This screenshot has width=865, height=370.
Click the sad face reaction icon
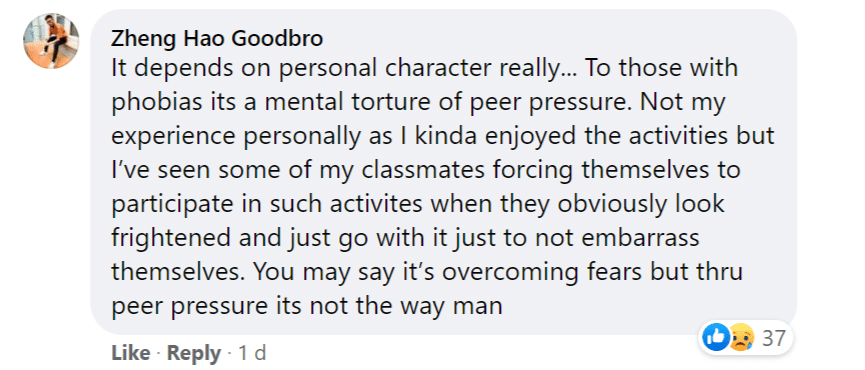tap(740, 337)
